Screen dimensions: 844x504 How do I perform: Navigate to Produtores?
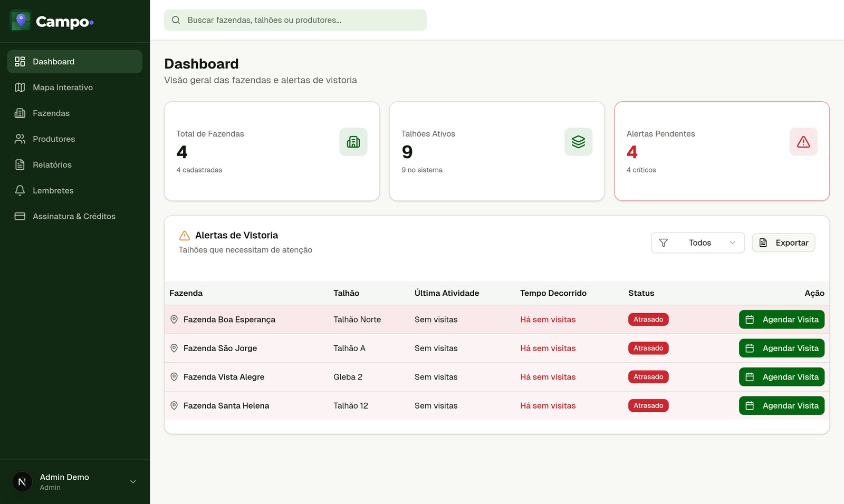[75, 139]
